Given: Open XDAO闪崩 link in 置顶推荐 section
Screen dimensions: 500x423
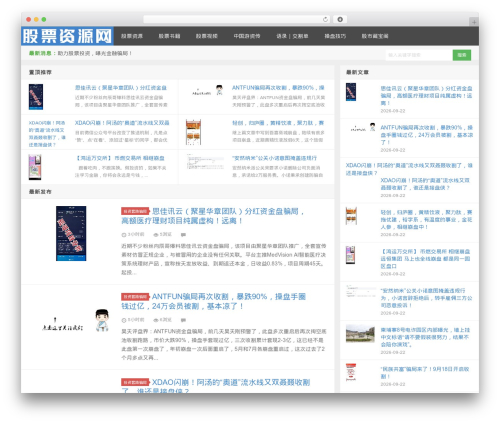Looking at the screenshot, I should [x=122, y=123].
